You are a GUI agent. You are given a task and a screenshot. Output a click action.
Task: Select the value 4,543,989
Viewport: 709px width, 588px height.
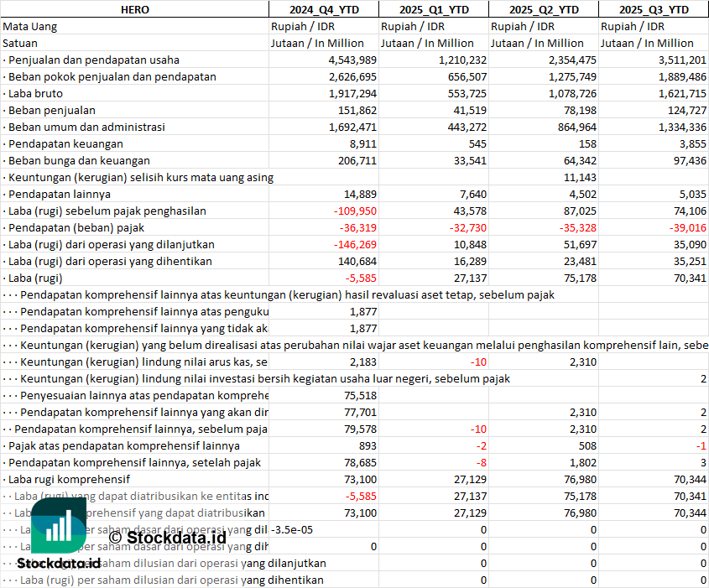click(x=352, y=60)
